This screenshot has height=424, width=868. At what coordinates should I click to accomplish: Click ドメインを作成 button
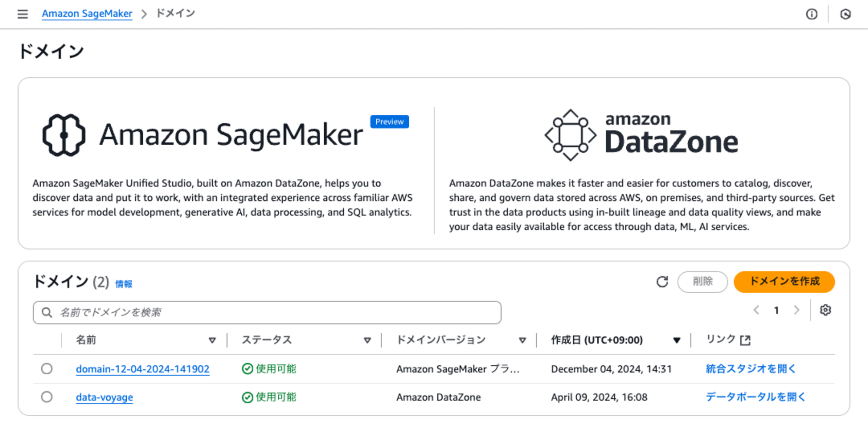[784, 282]
